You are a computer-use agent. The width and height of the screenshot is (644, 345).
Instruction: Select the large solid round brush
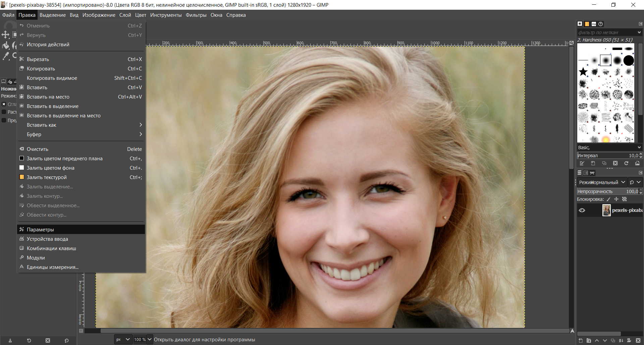tap(629, 60)
